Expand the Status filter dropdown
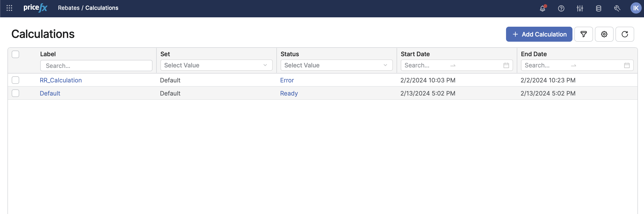Image resolution: width=644 pixels, height=214 pixels. coord(336,65)
